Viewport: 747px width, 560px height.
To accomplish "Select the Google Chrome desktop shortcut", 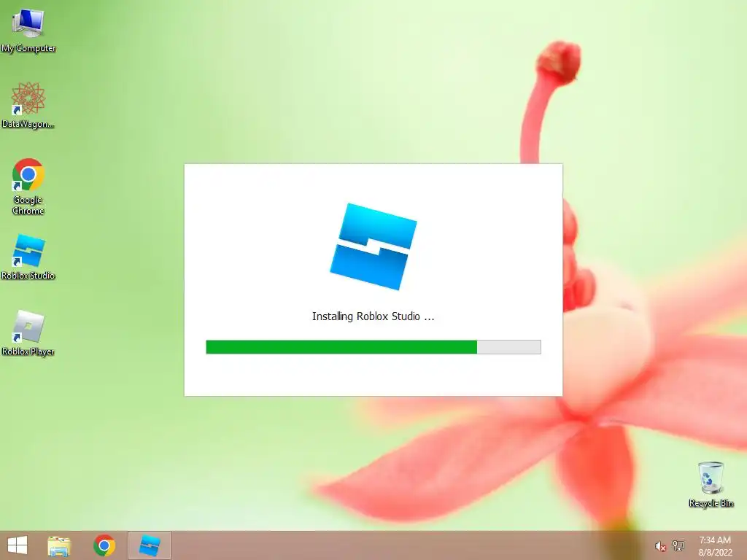I will [x=28, y=186].
